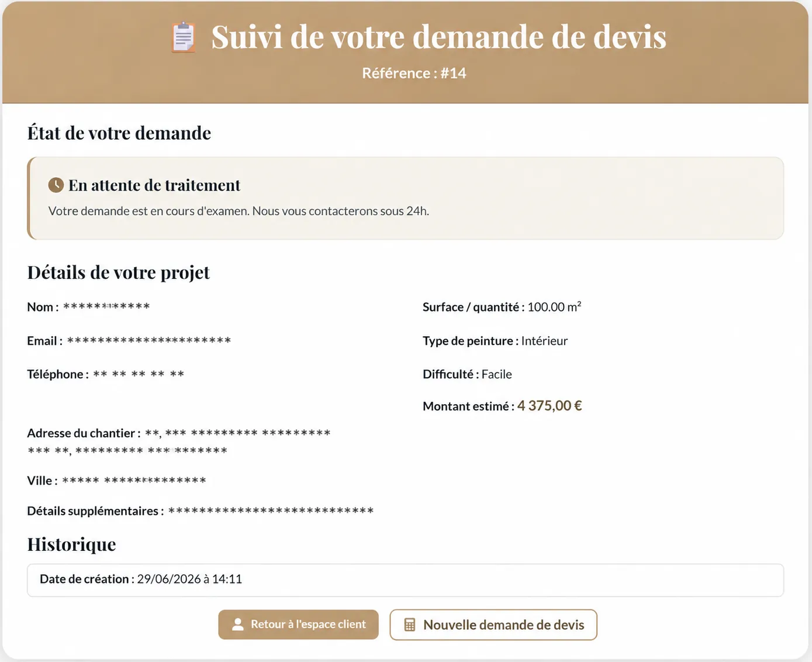
Task: Click the Adresse du chantier label
Action: (84, 433)
